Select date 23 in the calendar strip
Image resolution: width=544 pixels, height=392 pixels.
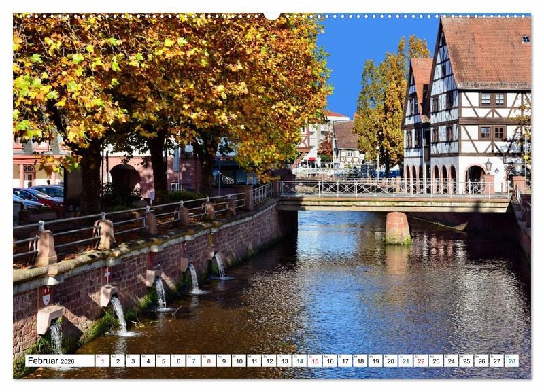436,361
